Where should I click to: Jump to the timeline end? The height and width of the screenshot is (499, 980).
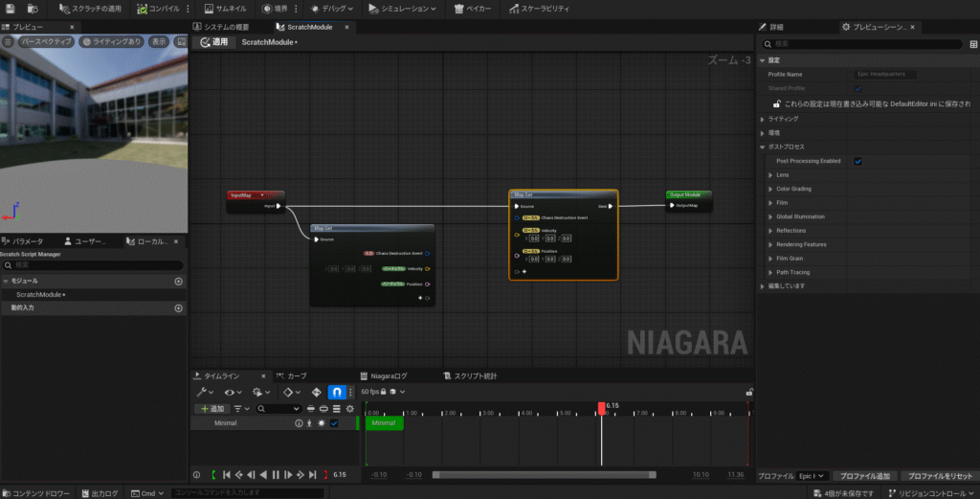pyautogui.click(x=313, y=475)
